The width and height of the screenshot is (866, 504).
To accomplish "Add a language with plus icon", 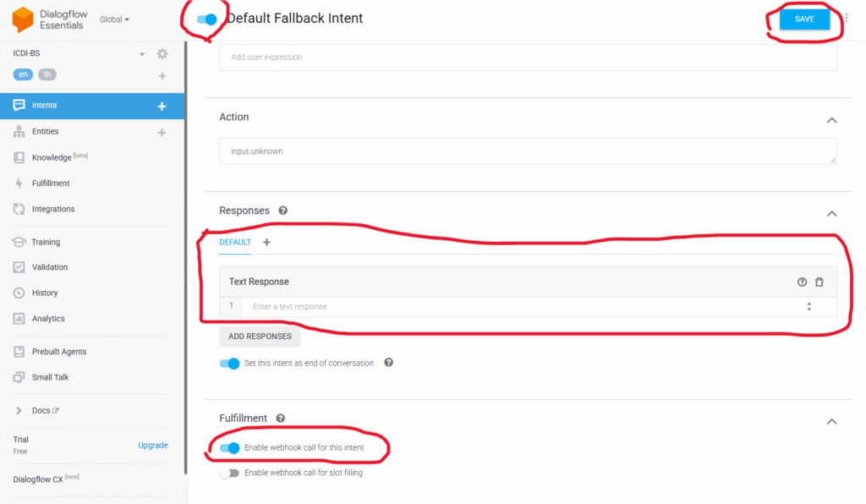I will pyautogui.click(x=162, y=75).
